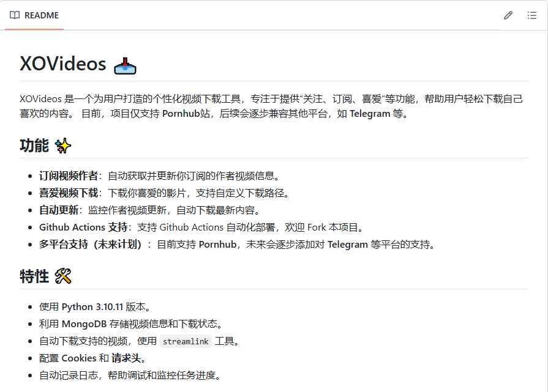The height and width of the screenshot is (392, 548).
Task: Select the pencil icon to edit the file
Action: 508,15
